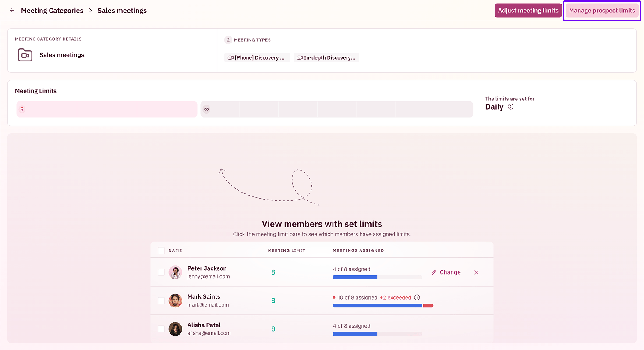The width and height of the screenshot is (644, 350).
Task: Click the MEETINGS ASSIGNED column header
Action: click(358, 250)
